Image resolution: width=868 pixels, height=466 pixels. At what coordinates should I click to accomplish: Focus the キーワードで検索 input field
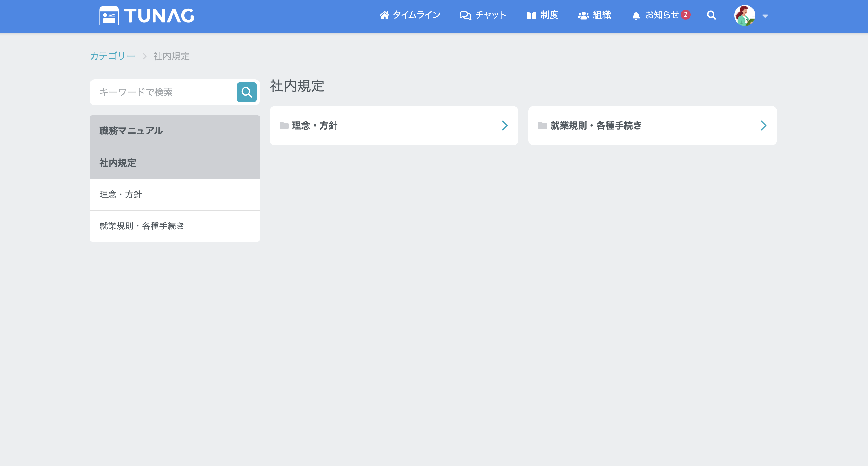[163, 92]
